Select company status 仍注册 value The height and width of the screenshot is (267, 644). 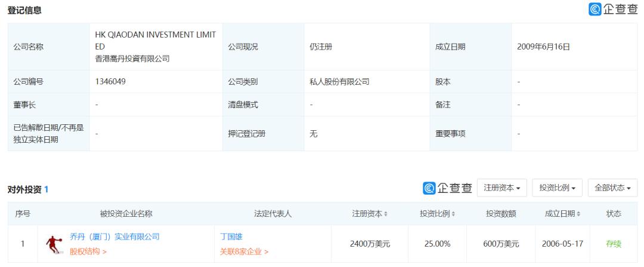coord(321,47)
